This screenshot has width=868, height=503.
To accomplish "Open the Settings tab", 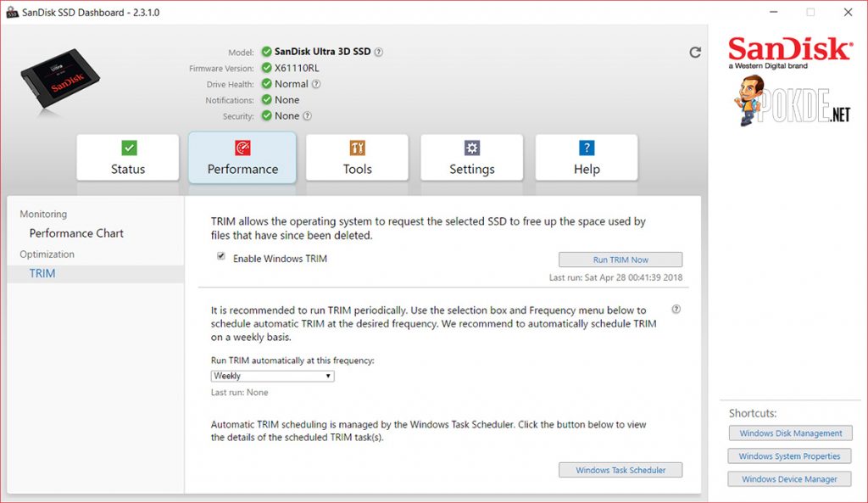I will point(471,157).
